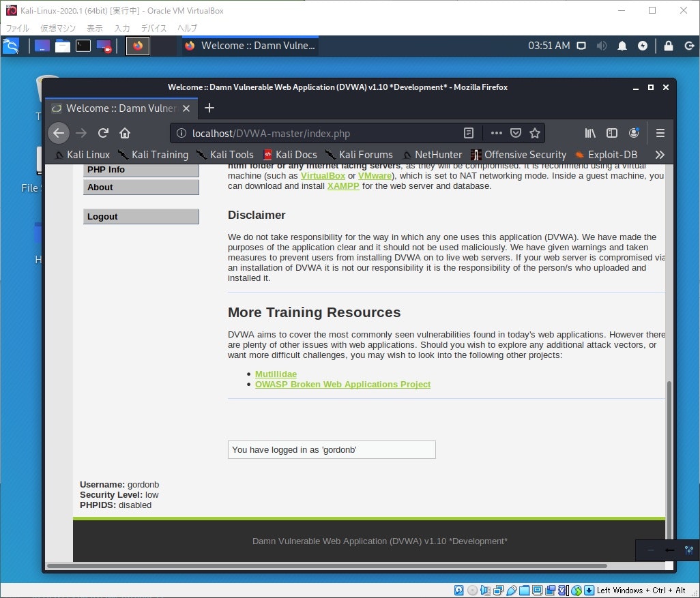The image size is (700, 598).
Task: Click the USB devices icon in VirtualBox status bar
Action: pos(513,590)
